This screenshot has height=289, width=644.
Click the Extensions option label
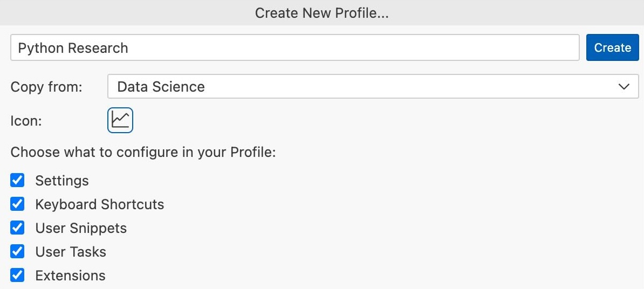point(70,276)
